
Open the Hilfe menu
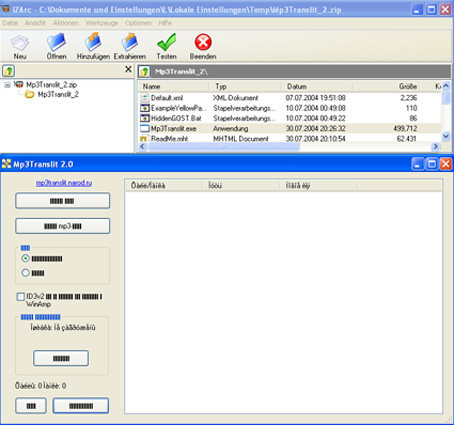[x=165, y=23]
